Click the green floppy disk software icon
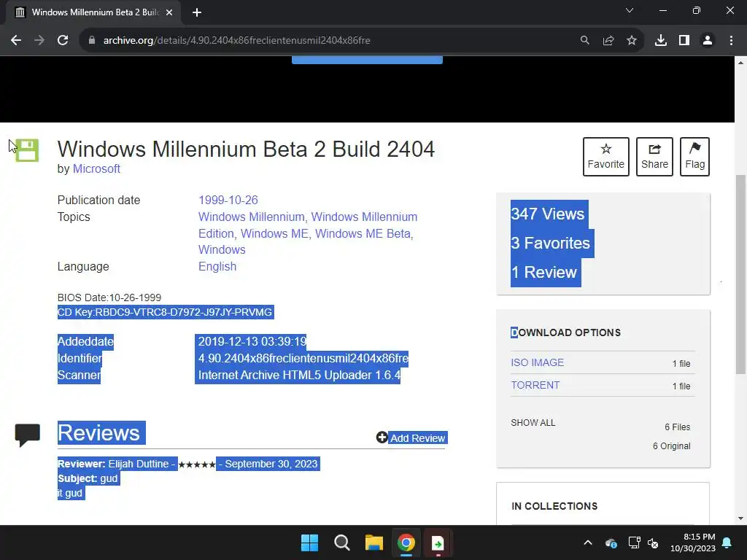 tap(27, 150)
